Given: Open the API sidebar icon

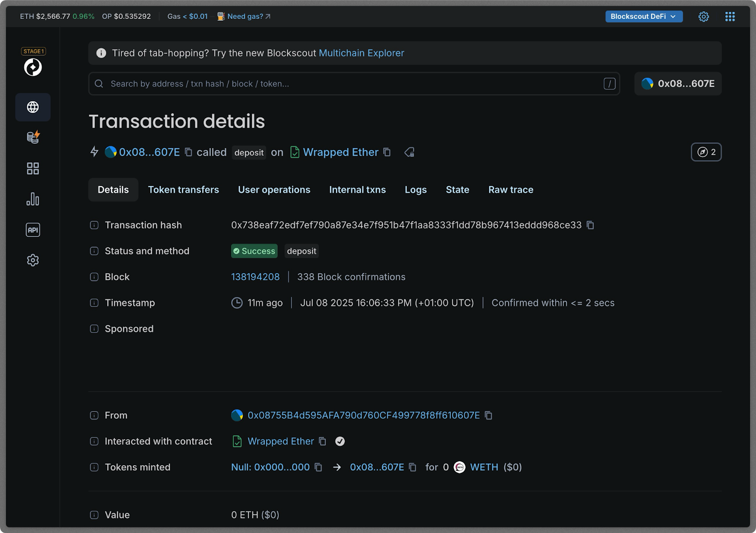Looking at the screenshot, I should (33, 230).
